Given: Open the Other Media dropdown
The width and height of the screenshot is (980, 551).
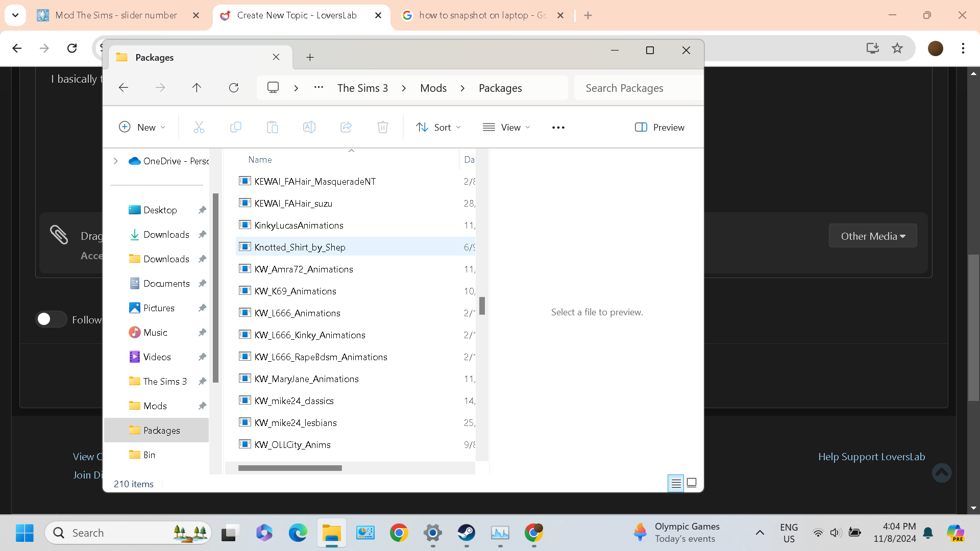Looking at the screenshot, I should coord(873,236).
